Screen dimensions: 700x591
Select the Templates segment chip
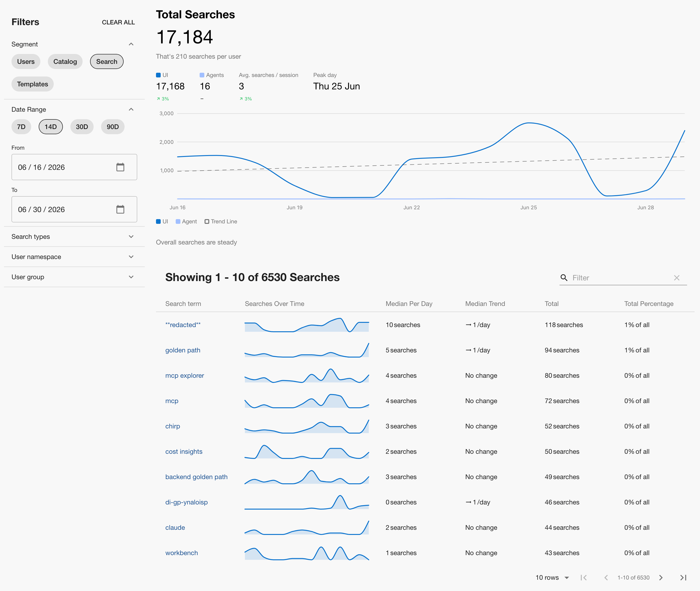point(32,84)
